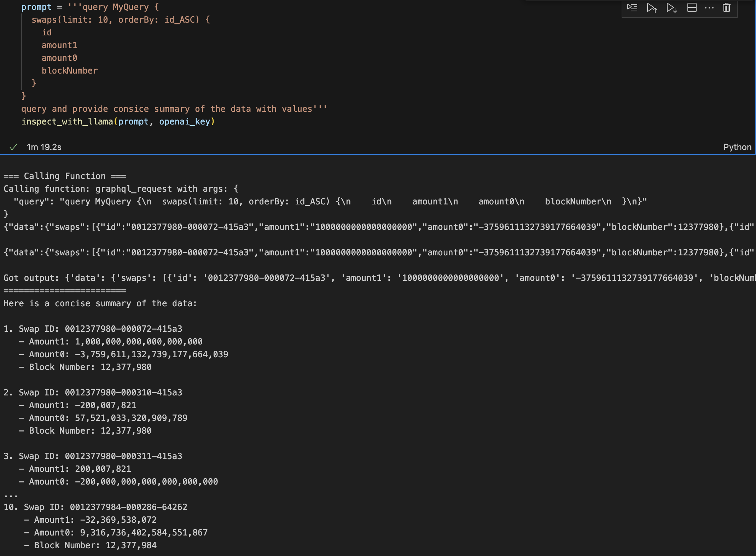Click the prompt variable name
Viewport: 756px width, 556px height.
point(36,7)
